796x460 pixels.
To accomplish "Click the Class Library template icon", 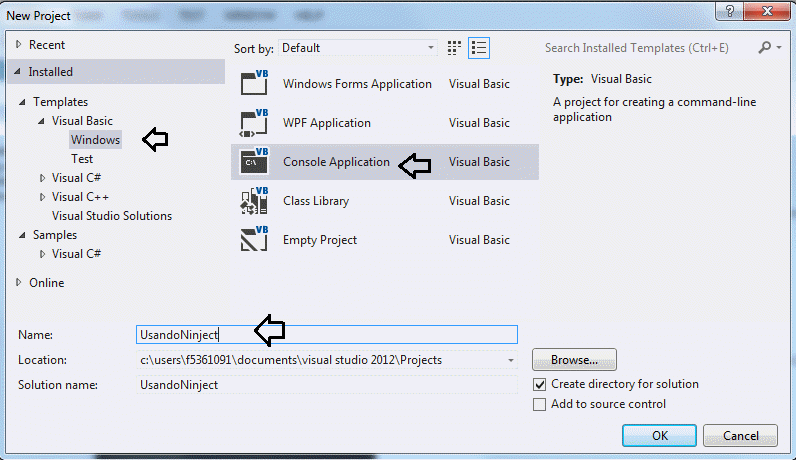I will point(254,201).
